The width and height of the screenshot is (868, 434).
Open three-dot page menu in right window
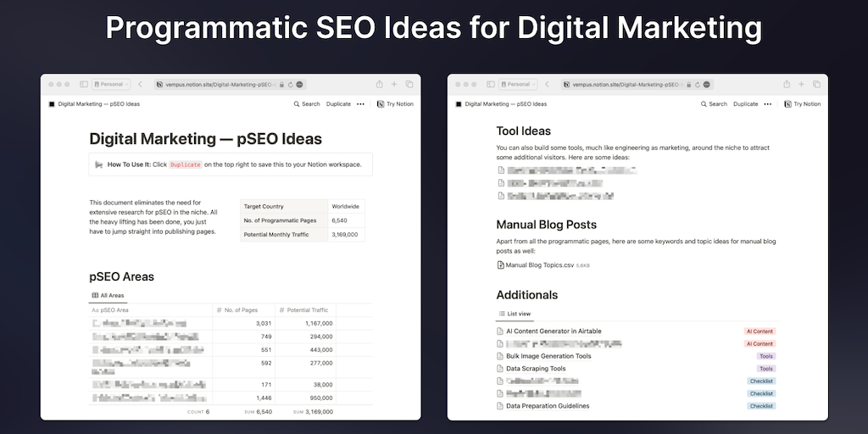767,104
